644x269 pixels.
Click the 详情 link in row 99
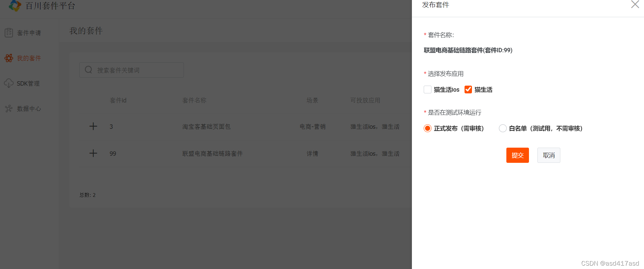point(312,153)
